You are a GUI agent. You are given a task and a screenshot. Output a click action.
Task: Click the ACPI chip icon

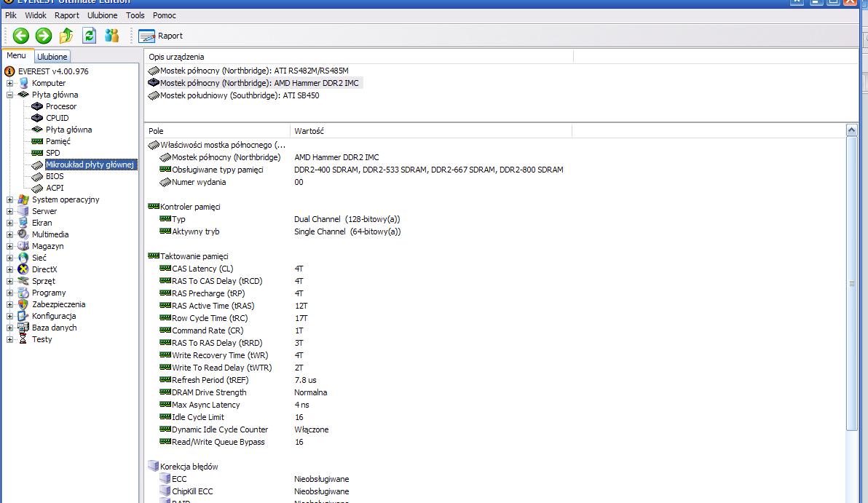click(37, 188)
